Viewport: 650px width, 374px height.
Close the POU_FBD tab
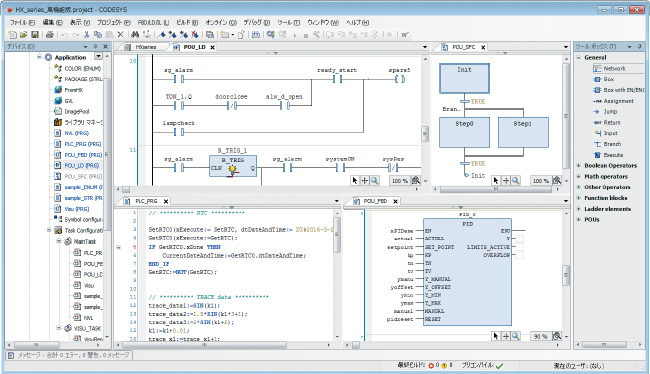coord(395,201)
